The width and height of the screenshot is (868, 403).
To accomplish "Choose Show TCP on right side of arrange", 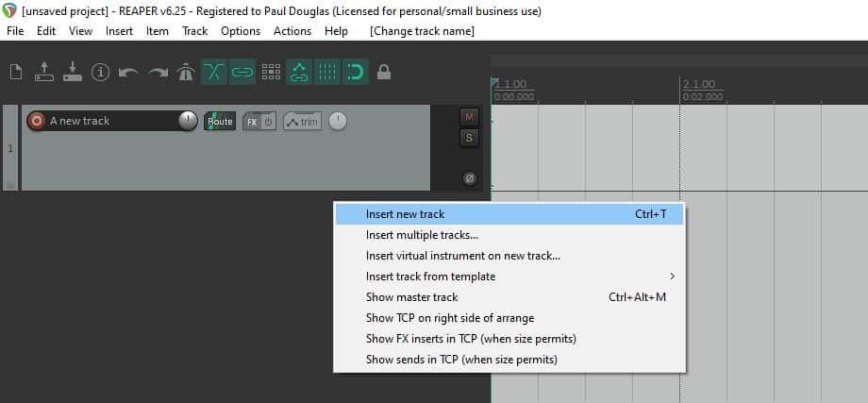I will 509,318.
